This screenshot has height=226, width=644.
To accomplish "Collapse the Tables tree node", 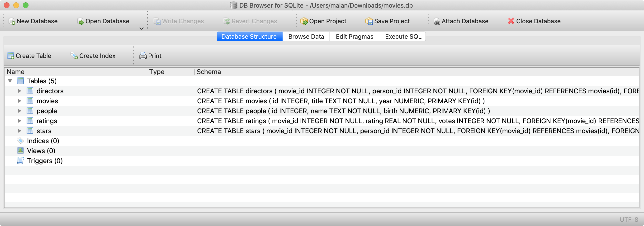I will [10, 81].
